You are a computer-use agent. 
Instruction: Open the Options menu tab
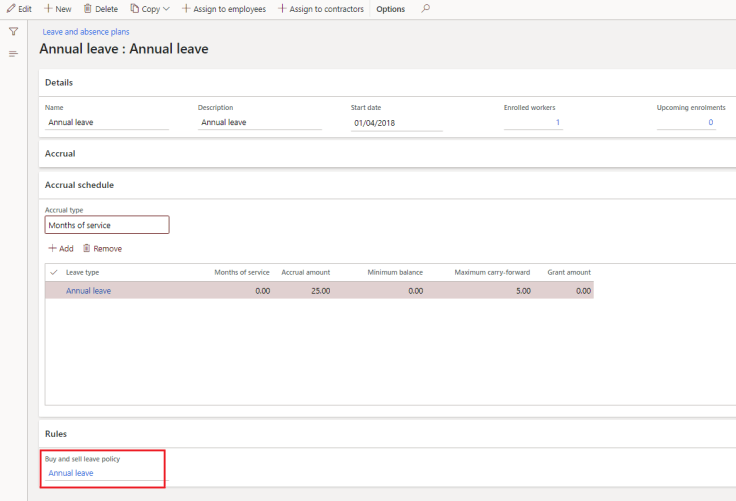coord(390,9)
